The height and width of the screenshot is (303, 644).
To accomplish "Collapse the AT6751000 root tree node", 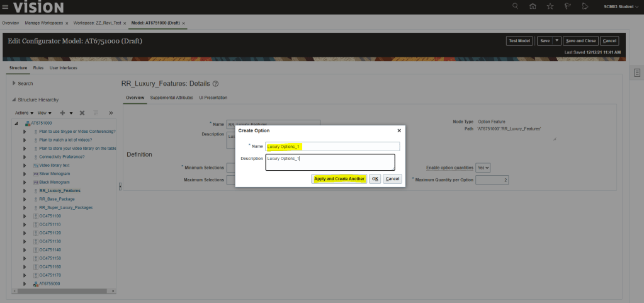I will 16,123.
